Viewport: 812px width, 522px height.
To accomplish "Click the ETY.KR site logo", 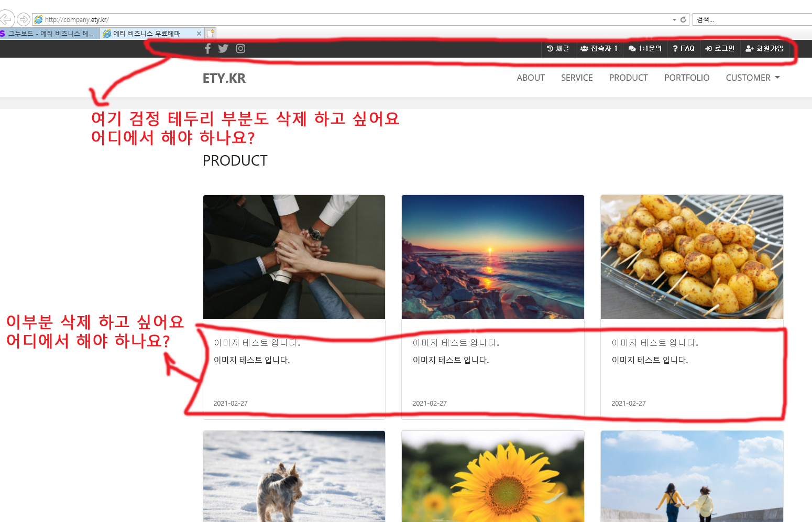I will coord(224,78).
